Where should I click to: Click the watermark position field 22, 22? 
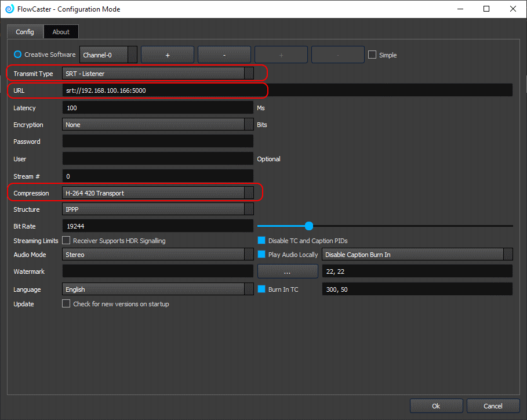[417, 271]
